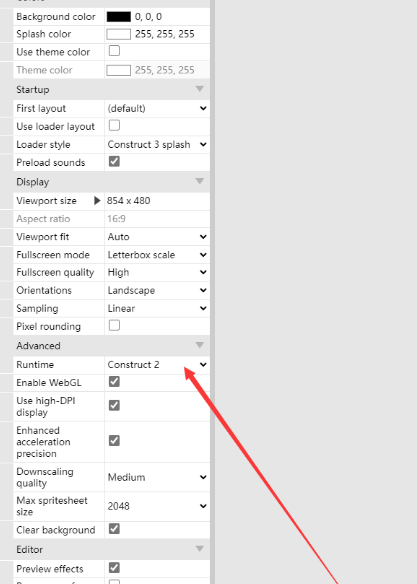Change the Sampling dropdown from Linear

pos(157,308)
